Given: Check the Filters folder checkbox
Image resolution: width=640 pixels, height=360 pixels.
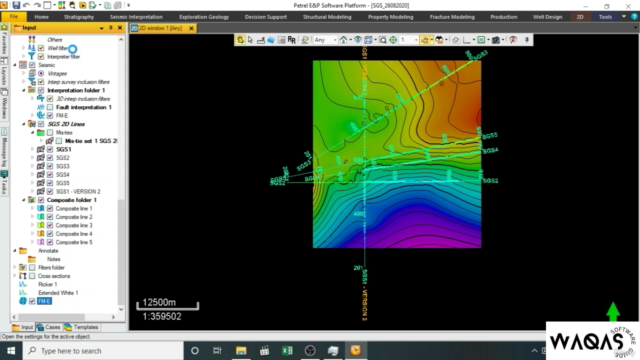Looking at the screenshot, I should [32, 267].
